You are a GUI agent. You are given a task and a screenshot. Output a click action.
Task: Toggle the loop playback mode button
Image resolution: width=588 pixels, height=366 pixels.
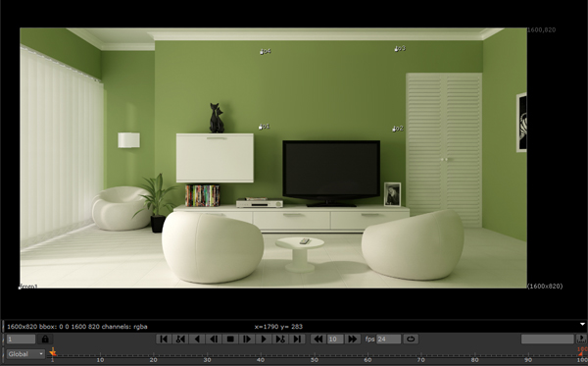(x=411, y=339)
